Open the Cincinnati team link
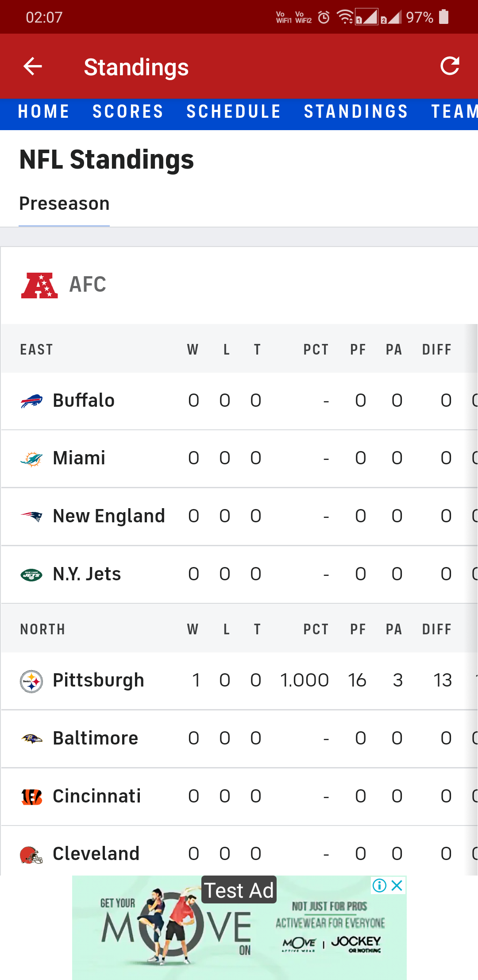The width and height of the screenshot is (478, 980). pyautogui.click(x=96, y=796)
